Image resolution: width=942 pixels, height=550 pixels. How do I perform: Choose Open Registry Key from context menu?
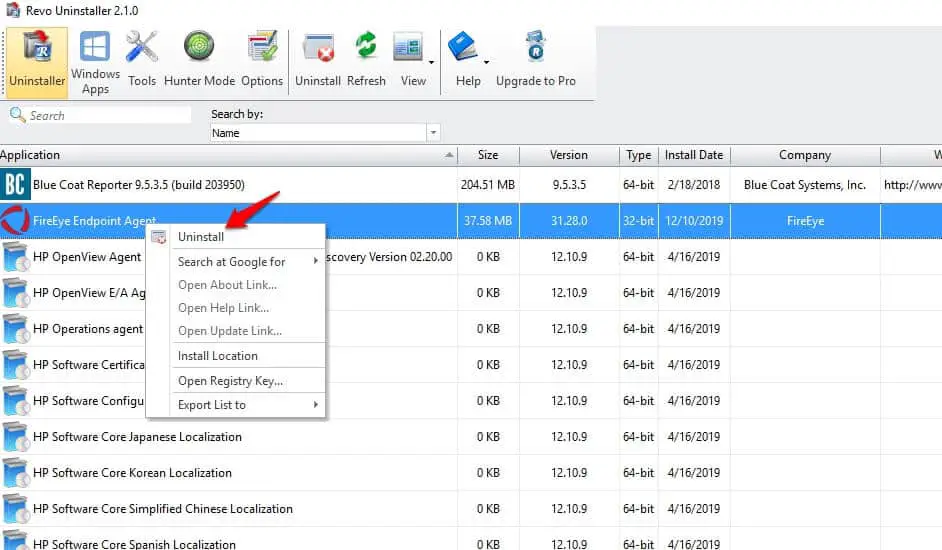230,381
